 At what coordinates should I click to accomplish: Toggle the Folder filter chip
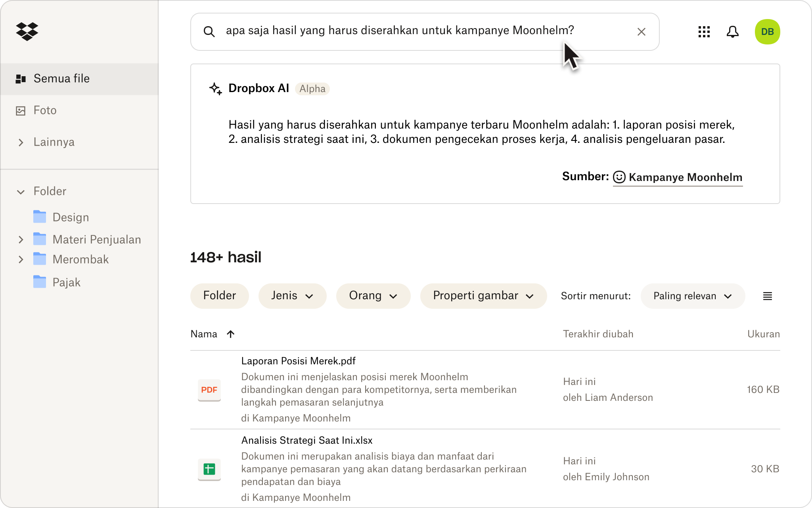219,296
